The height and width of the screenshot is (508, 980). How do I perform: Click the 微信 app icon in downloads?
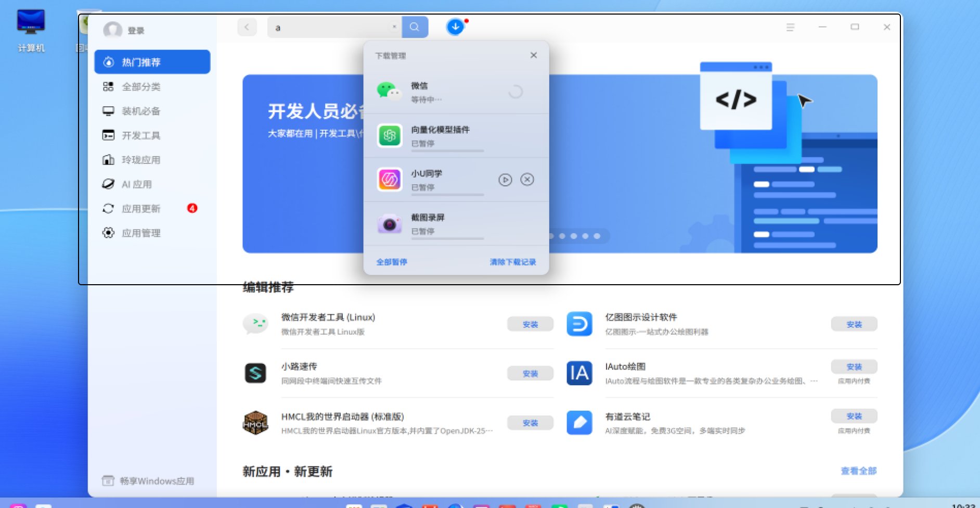(x=389, y=92)
